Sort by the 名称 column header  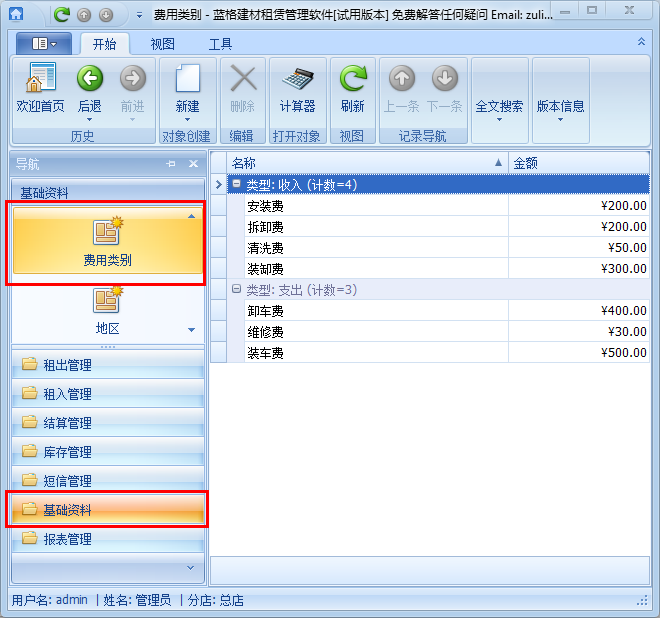[x=360, y=162]
